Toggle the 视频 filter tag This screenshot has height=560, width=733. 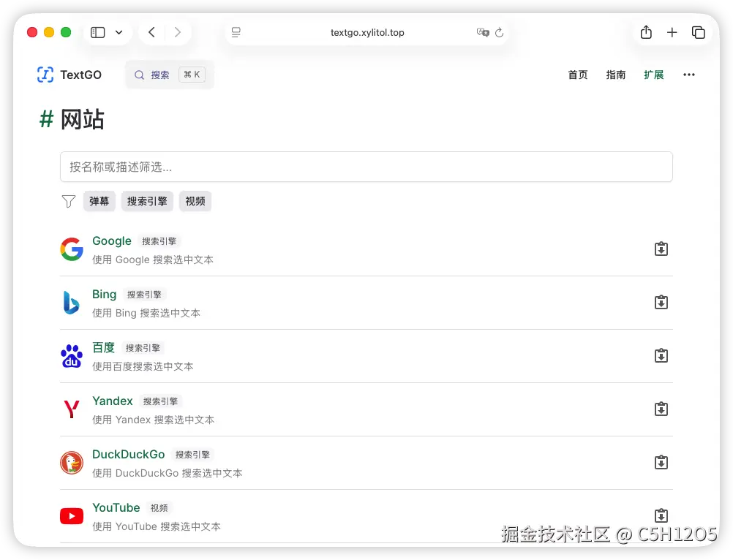(195, 201)
